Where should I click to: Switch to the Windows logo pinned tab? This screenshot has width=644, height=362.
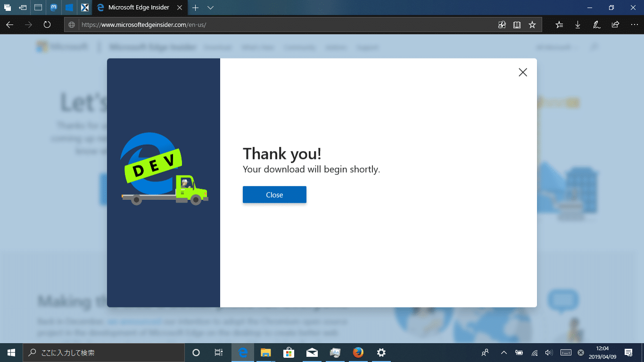(x=69, y=8)
